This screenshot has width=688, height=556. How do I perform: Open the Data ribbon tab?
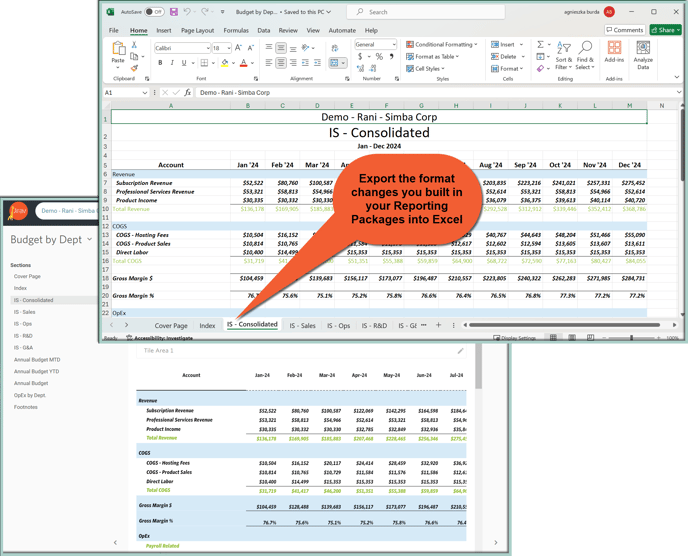click(264, 30)
